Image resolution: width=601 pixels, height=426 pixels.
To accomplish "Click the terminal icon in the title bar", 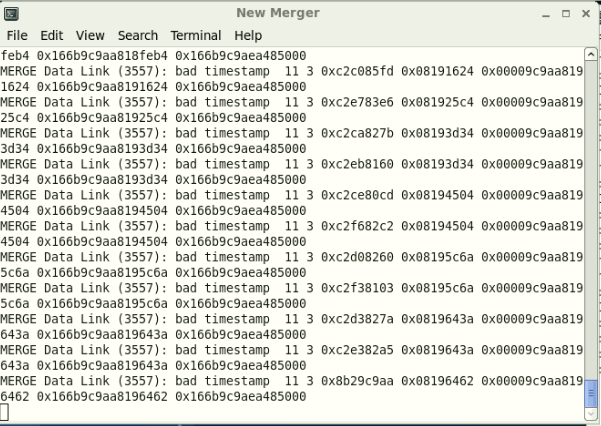I will click(x=12, y=13).
